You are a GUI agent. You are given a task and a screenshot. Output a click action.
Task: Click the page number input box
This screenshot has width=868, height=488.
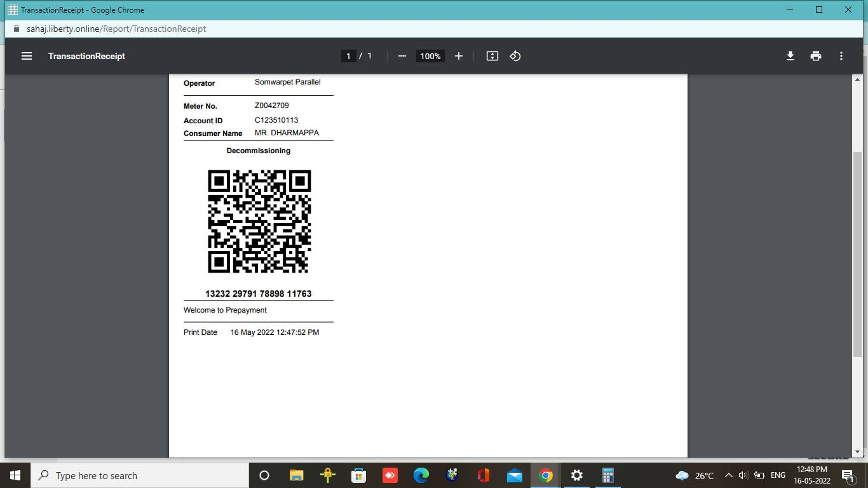tap(348, 56)
